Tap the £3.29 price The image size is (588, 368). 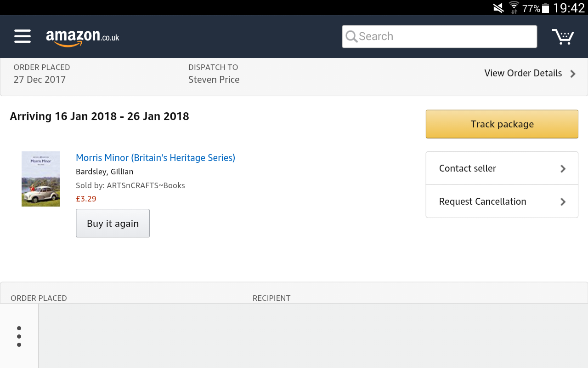point(86,199)
